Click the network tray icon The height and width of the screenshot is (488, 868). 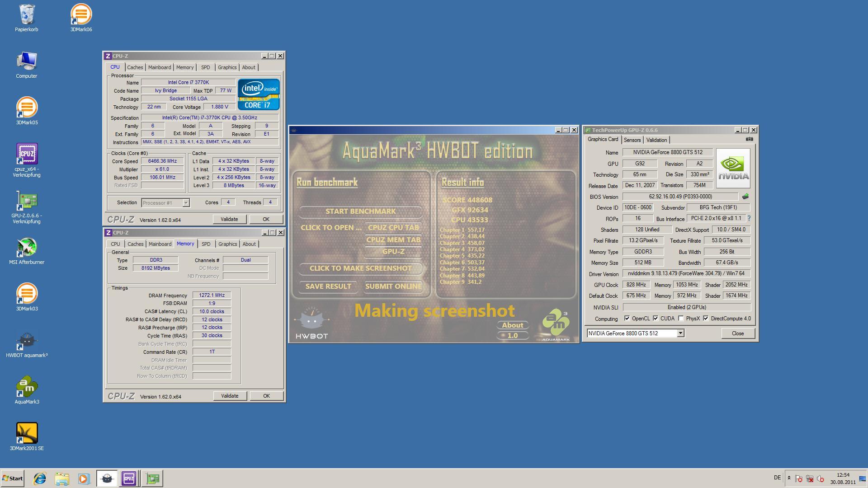click(810, 479)
